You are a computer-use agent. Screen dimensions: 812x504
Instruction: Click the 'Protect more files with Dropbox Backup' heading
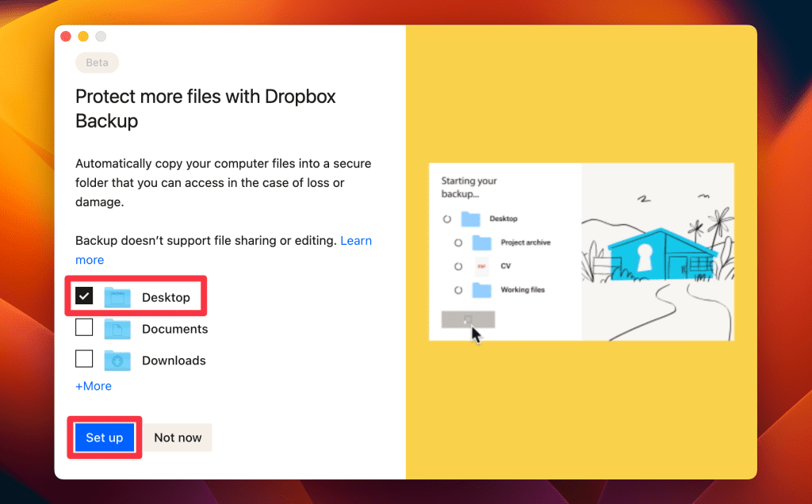click(x=205, y=109)
